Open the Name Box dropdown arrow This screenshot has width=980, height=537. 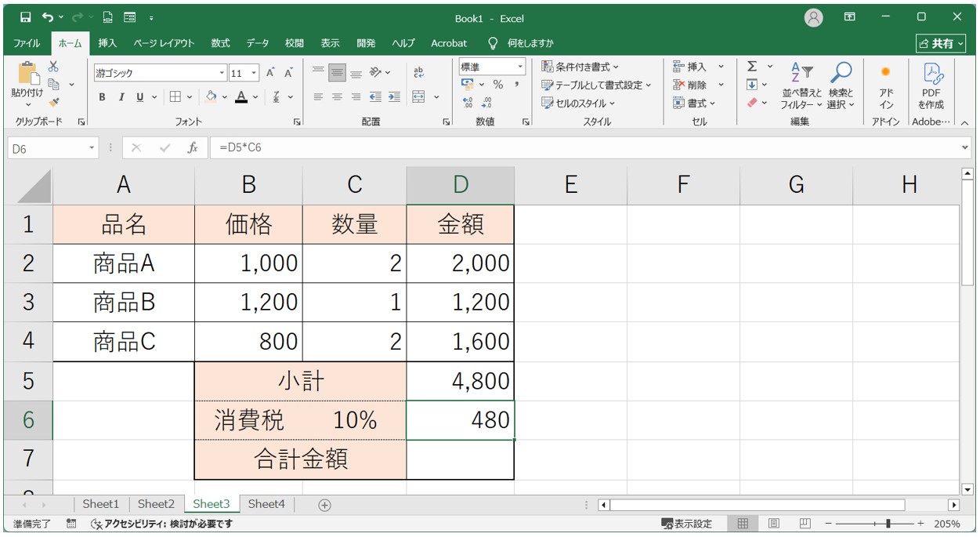click(92, 147)
